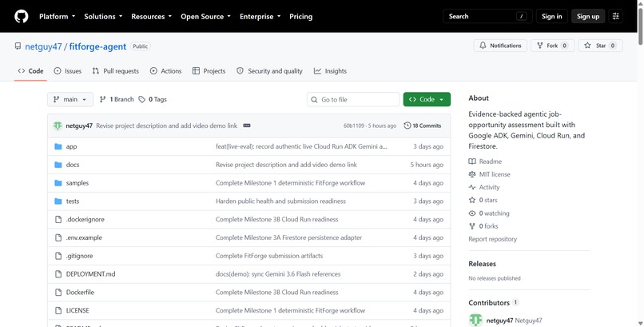Switch to the Pull requests tab
This screenshot has width=644, height=327.
pos(115,71)
